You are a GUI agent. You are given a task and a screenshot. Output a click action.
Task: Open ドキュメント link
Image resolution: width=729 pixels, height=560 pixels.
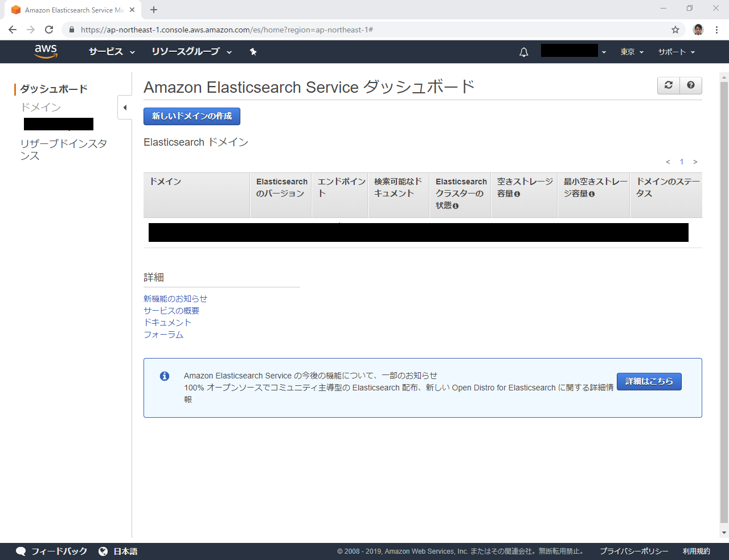[x=167, y=323]
